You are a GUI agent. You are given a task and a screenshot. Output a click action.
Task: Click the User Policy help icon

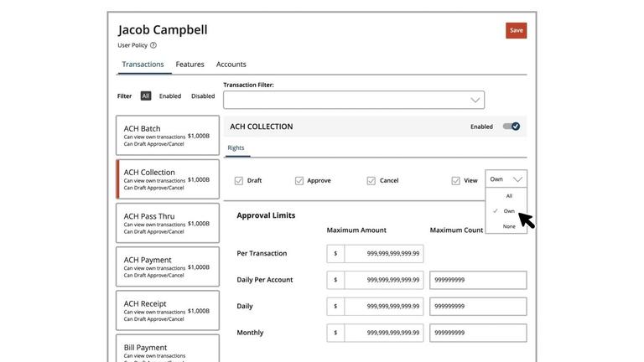tap(153, 45)
